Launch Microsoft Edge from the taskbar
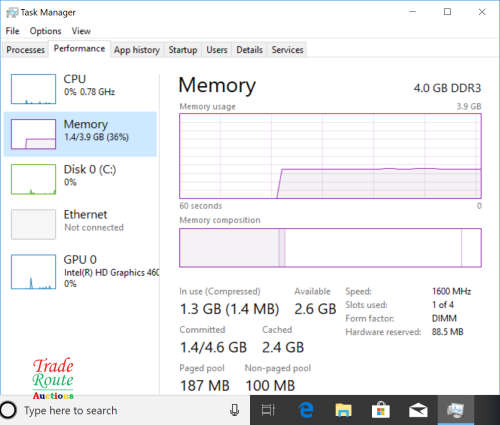The height and width of the screenshot is (425, 500). coord(306,410)
